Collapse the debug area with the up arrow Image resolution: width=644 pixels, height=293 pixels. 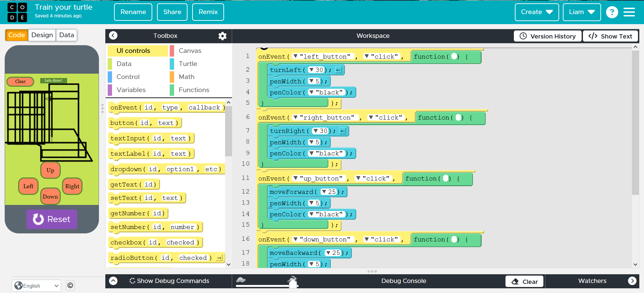[113, 281]
